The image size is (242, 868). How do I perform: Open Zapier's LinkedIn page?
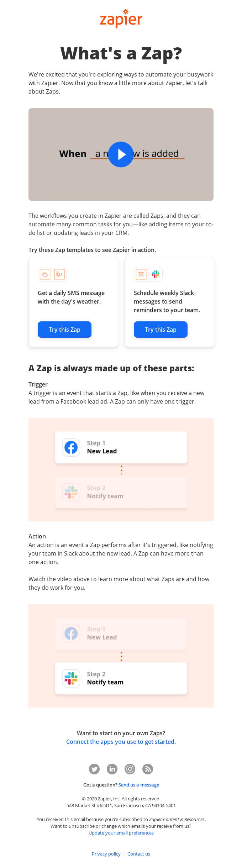112,769
